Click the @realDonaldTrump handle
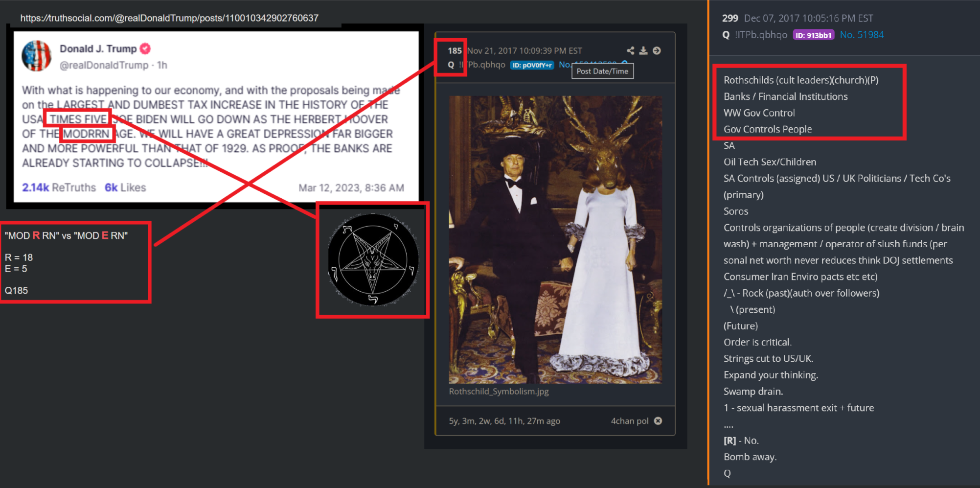 pos(104,65)
